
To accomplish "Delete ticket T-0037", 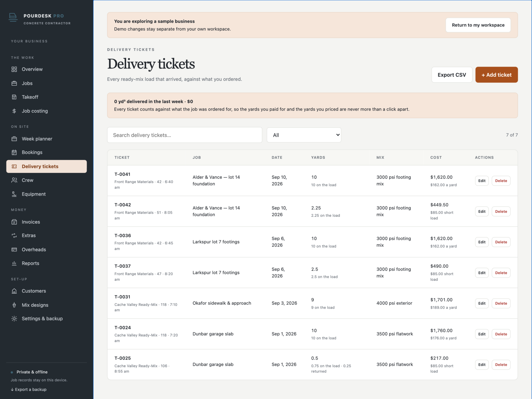I will click(501, 273).
